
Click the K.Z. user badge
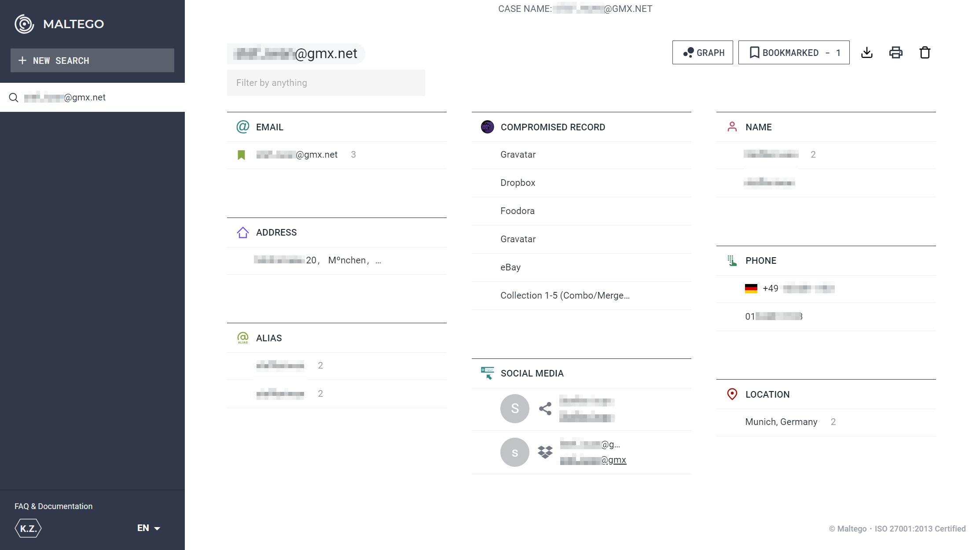click(x=28, y=528)
